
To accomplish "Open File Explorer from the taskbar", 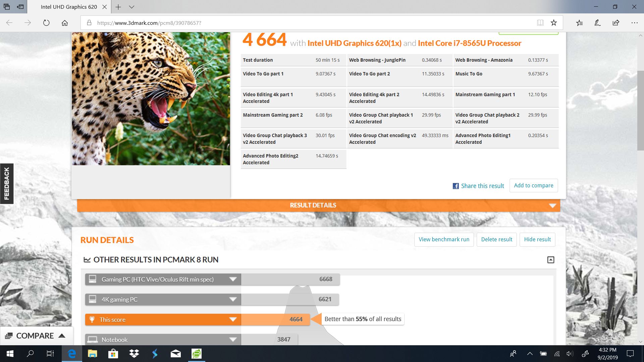I will (92, 354).
